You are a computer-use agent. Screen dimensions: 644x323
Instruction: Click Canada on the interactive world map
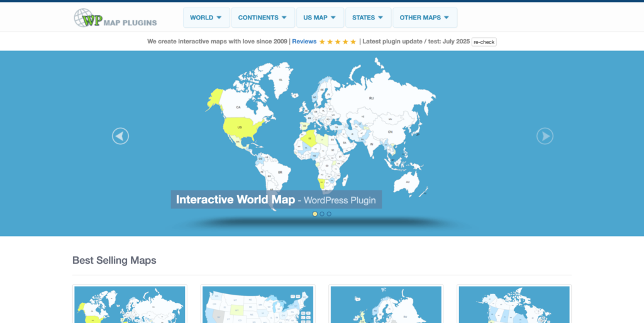(238, 106)
